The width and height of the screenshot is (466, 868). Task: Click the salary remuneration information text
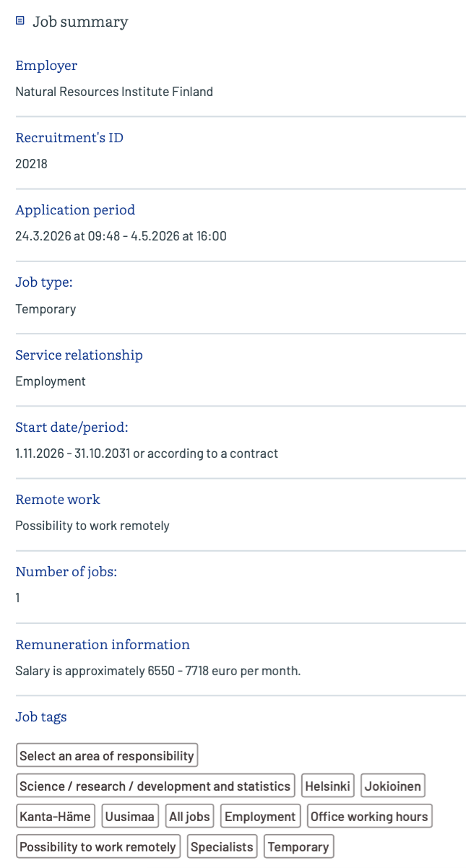(158, 671)
